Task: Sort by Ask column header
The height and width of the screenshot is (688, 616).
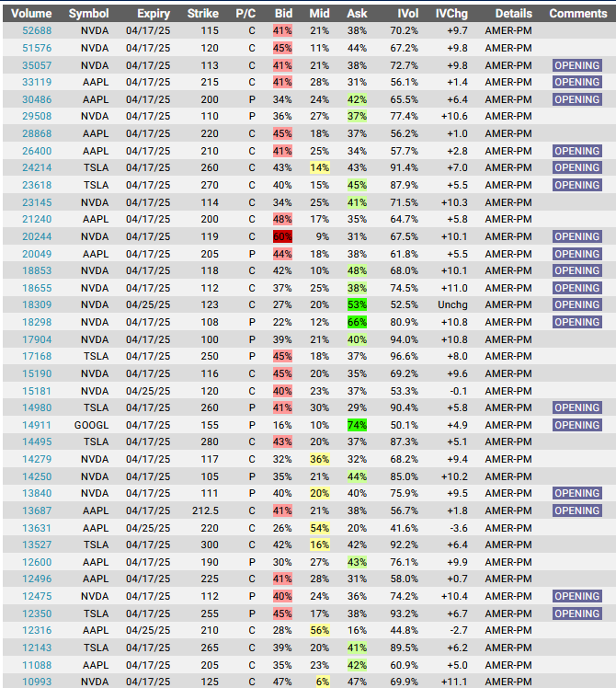Action: click(x=357, y=14)
